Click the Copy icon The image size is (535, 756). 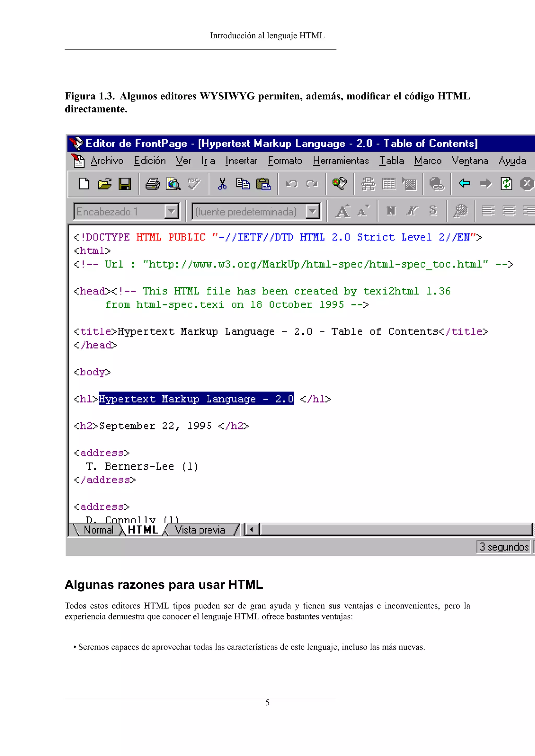[243, 184]
